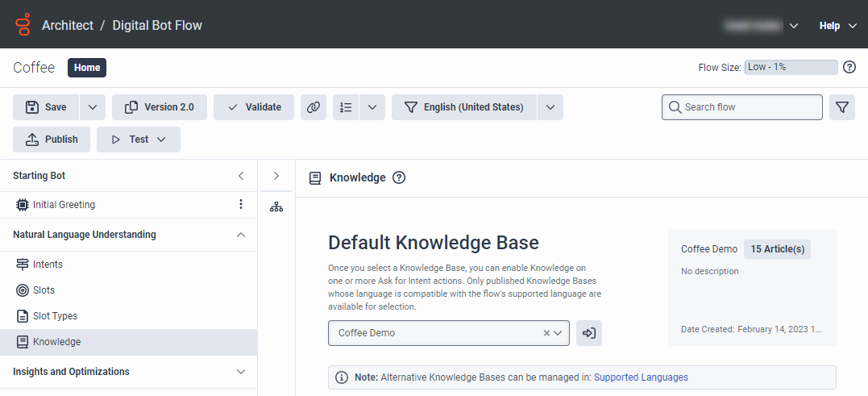Open the Save dropdown arrow
868x396 pixels.
point(93,107)
